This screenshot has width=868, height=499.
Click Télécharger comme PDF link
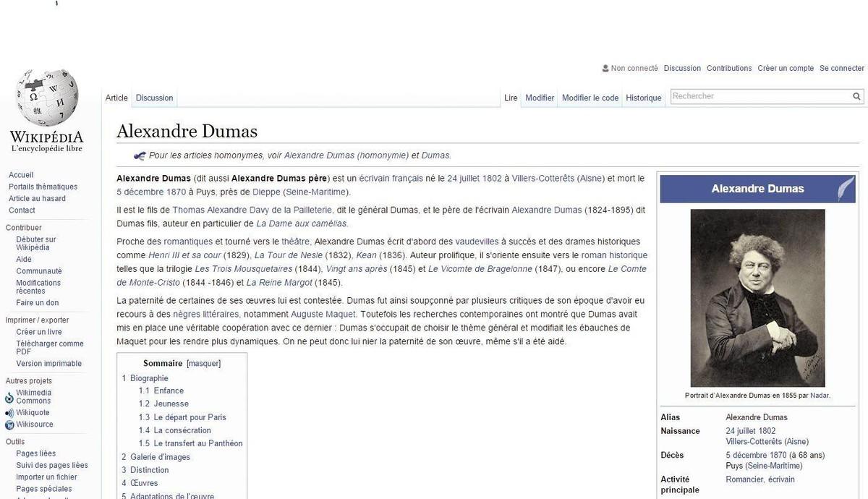coord(50,348)
